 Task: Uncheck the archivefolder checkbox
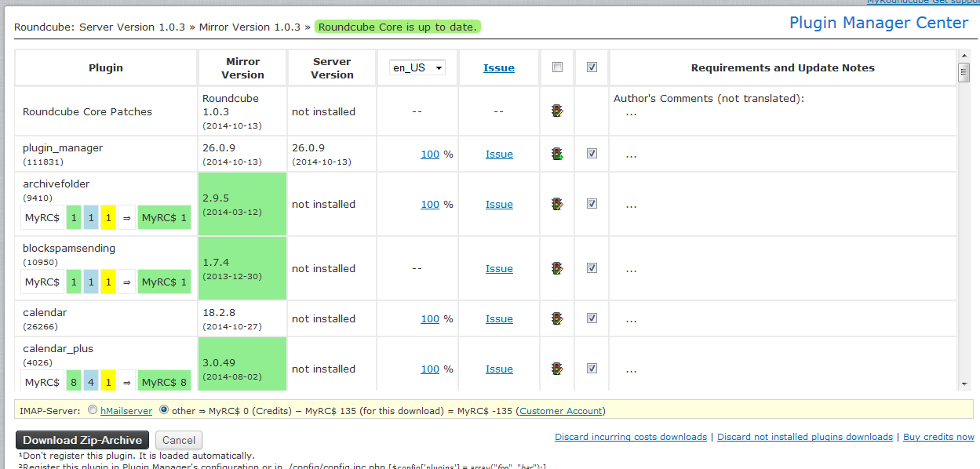tap(592, 204)
